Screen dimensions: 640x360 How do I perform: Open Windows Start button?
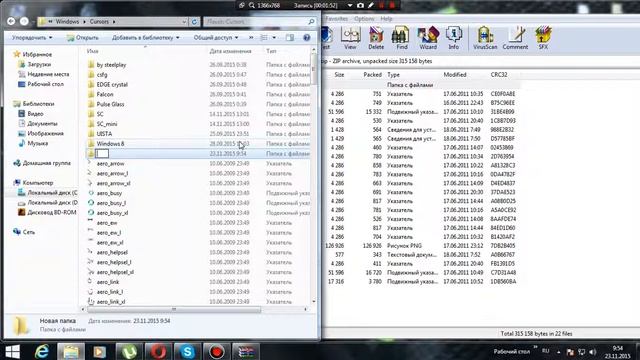click(x=12, y=351)
